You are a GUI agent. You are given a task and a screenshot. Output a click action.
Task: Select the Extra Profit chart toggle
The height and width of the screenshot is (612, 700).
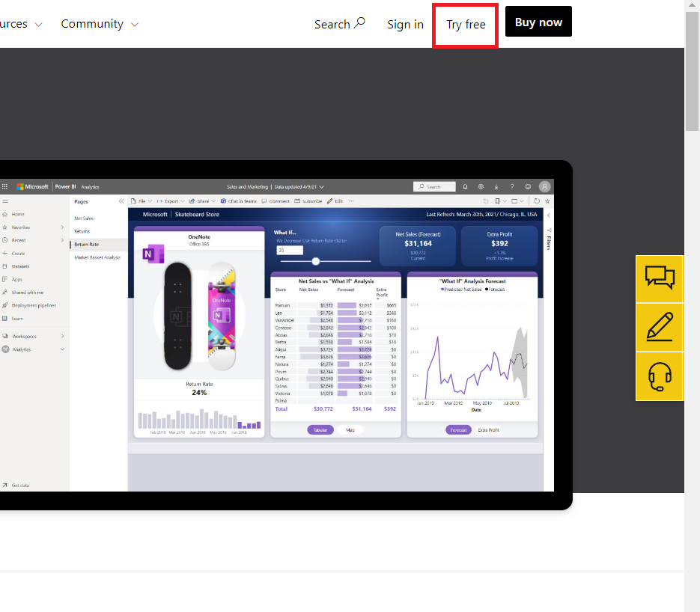coord(488,430)
